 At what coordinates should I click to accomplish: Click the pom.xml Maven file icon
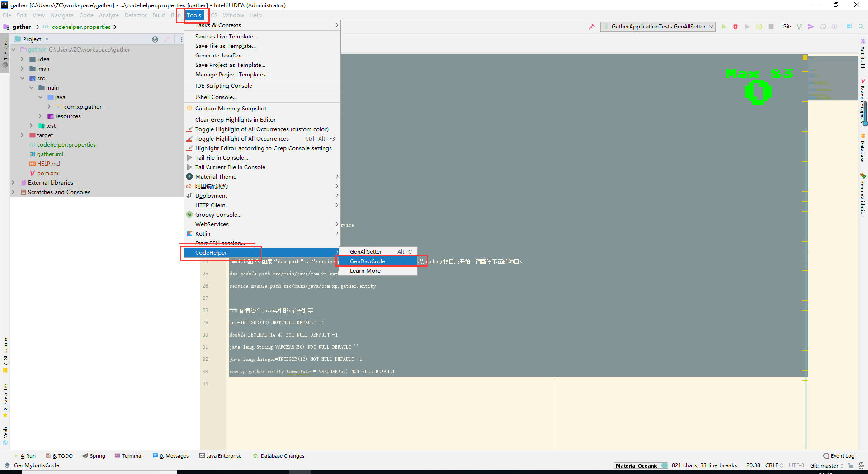[x=32, y=173]
